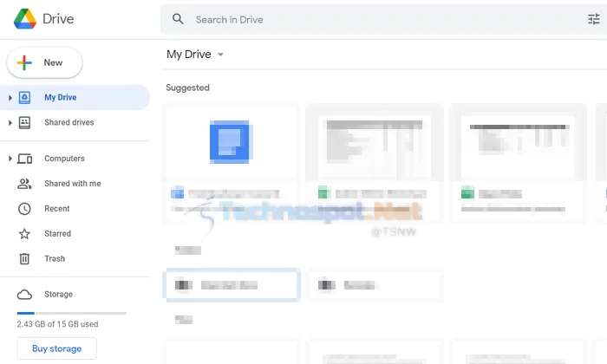Click the New button
607x364 pixels.
(44, 62)
